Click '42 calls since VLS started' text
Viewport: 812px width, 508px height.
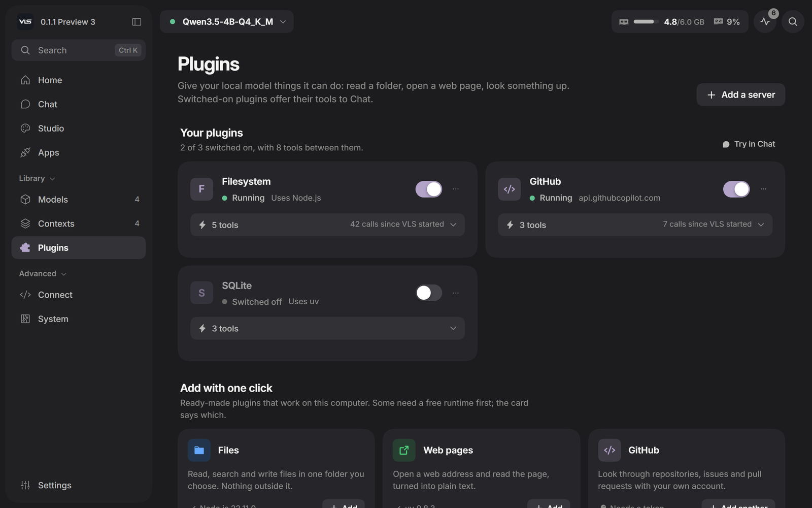397,224
